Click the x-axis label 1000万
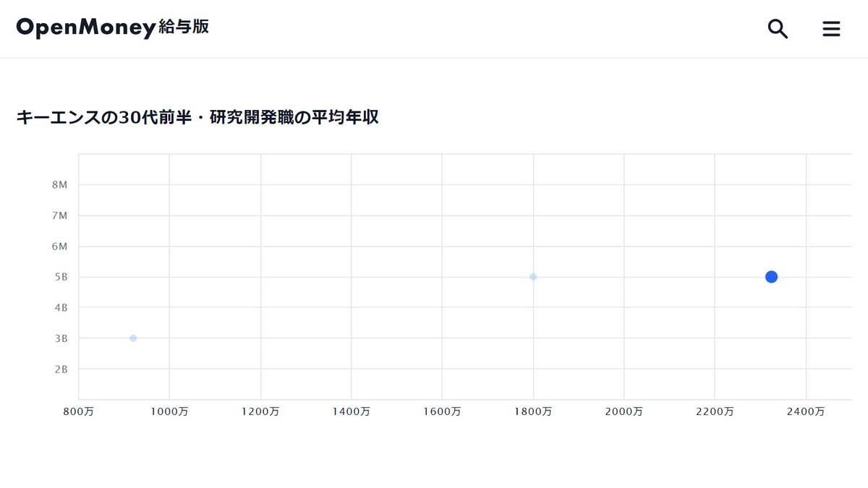Image resolution: width=868 pixels, height=488 pixels. 169,411
